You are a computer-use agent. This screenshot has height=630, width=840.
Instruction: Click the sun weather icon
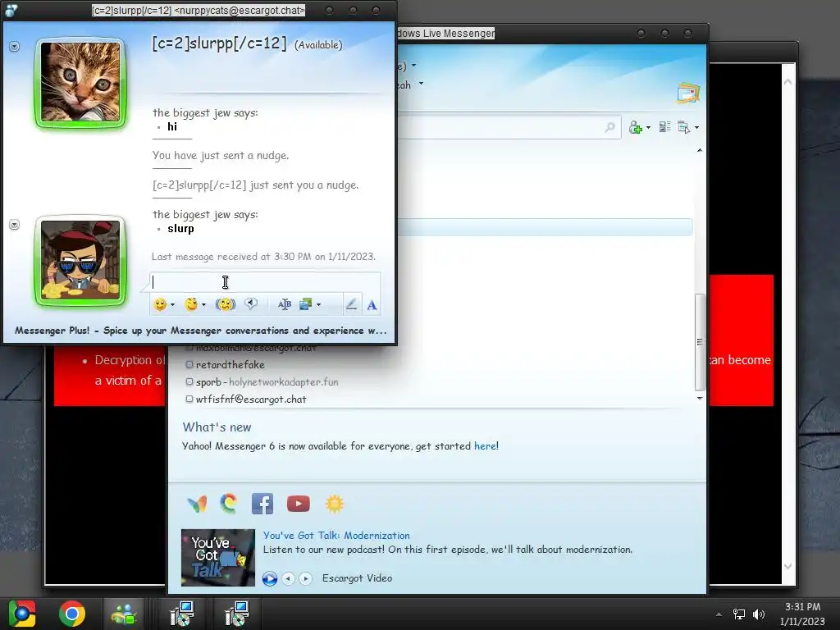coord(335,504)
